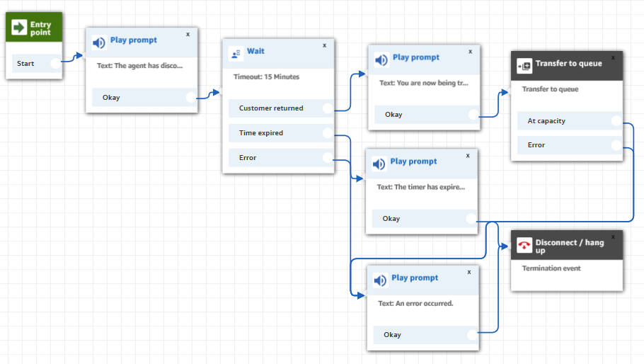The height and width of the screenshot is (364, 644).
Task: Click the speaker icon on the 'An error occurred' prompt
Action: 380,280
